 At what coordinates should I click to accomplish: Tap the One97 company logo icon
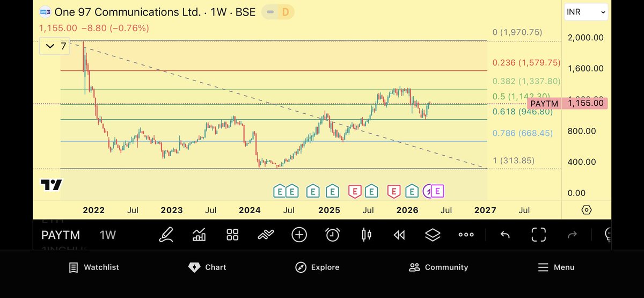46,11
